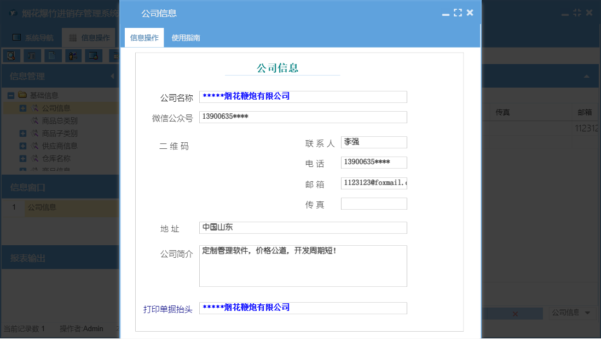Select the search/magnifier toolbar icon
The height and width of the screenshot is (364, 601).
(10, 55)
